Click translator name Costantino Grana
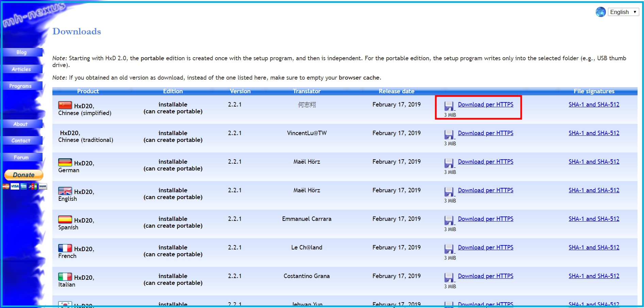 point(307,276)
